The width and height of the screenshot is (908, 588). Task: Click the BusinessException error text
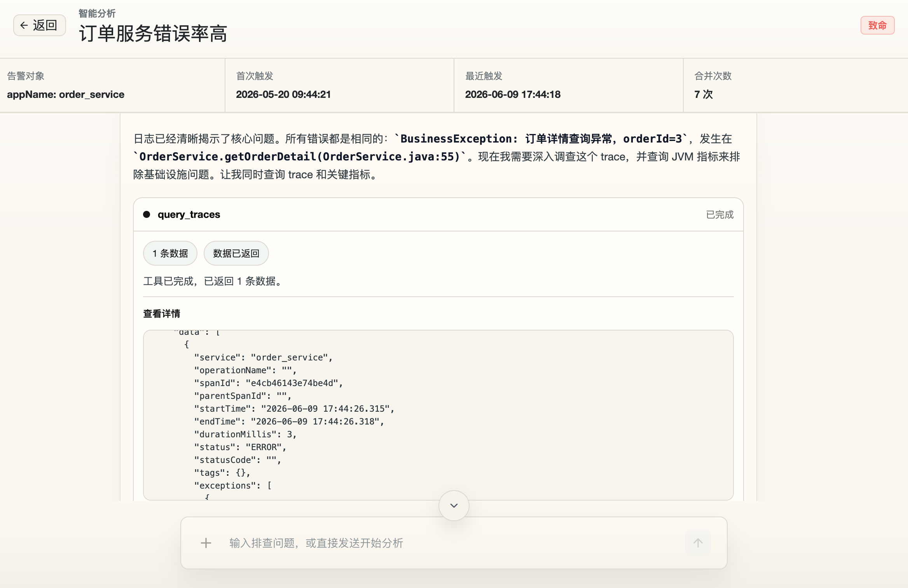pyautogui.click(x=541, y=139)
